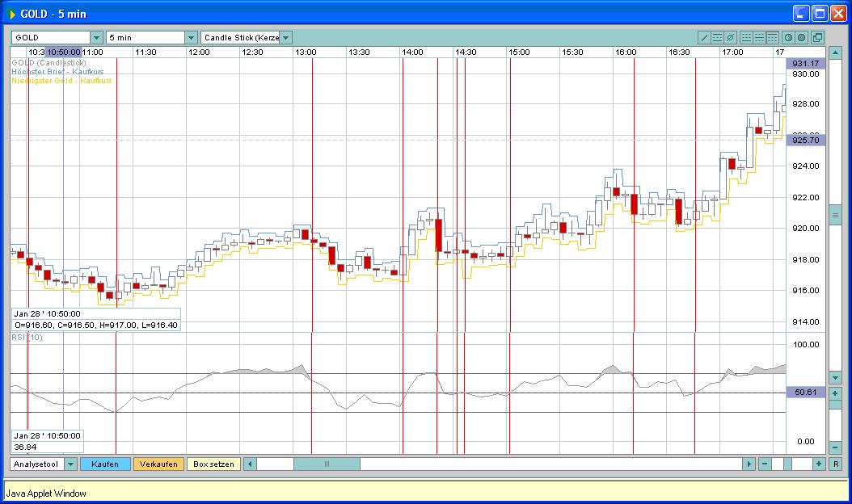Viewport: 852px width, 504px height.
Task: Click the vertical scale plus button
Action: [x=835, y=393]
